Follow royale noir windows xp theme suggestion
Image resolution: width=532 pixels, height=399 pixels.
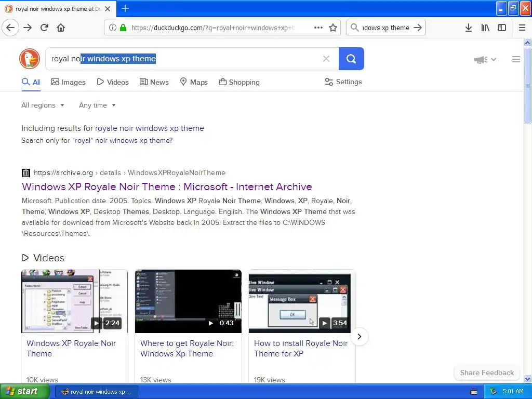(x=150, y=128)
